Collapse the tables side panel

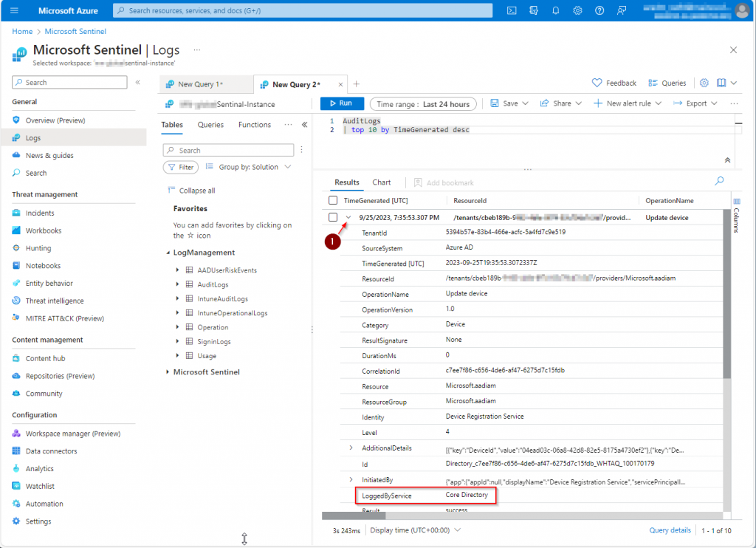(304, 125)
